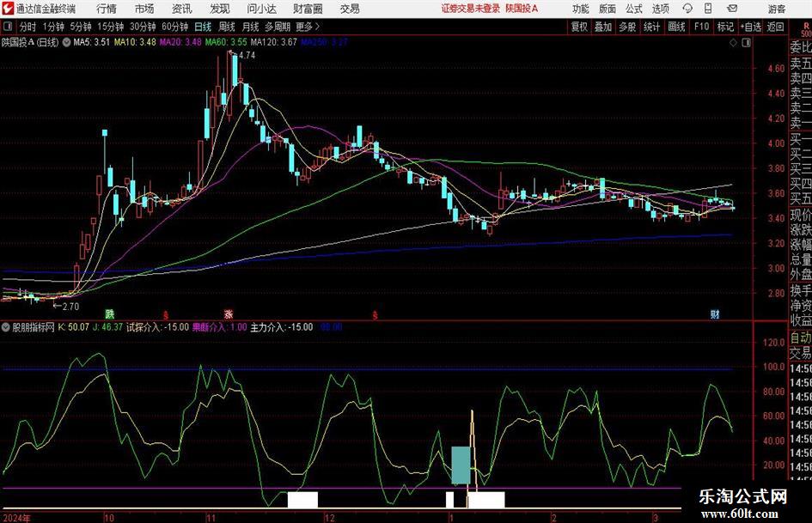Click the 试探介入: -15.00 label

coord(157,327)
